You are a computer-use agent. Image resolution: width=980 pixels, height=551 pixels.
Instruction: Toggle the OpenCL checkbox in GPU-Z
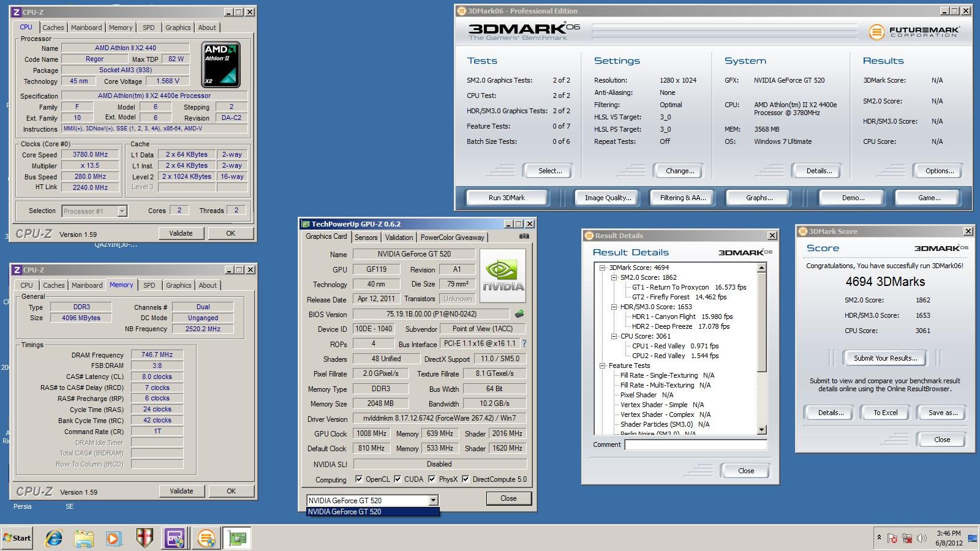pos(359,479)
